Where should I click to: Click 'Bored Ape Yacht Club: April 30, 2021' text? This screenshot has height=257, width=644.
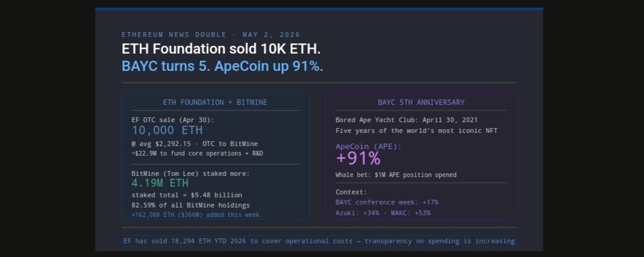(x=407, y=120)
